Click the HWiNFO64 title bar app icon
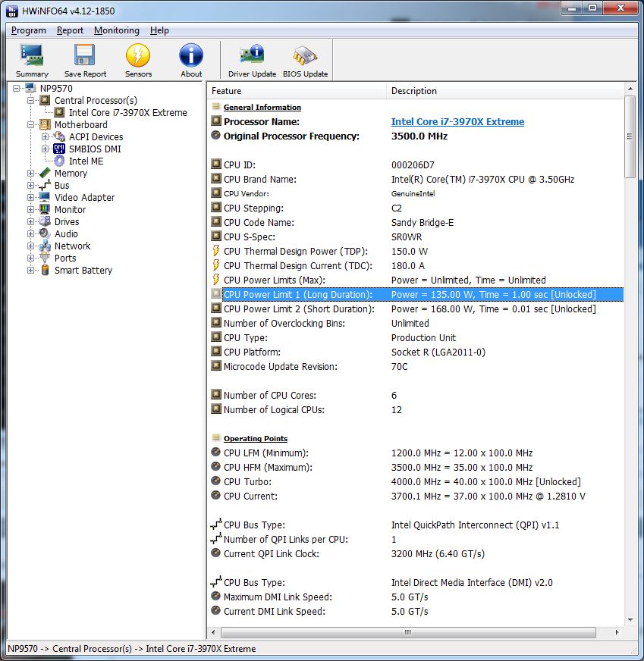This screenshot has width=644, height=661. click(12, 11)
